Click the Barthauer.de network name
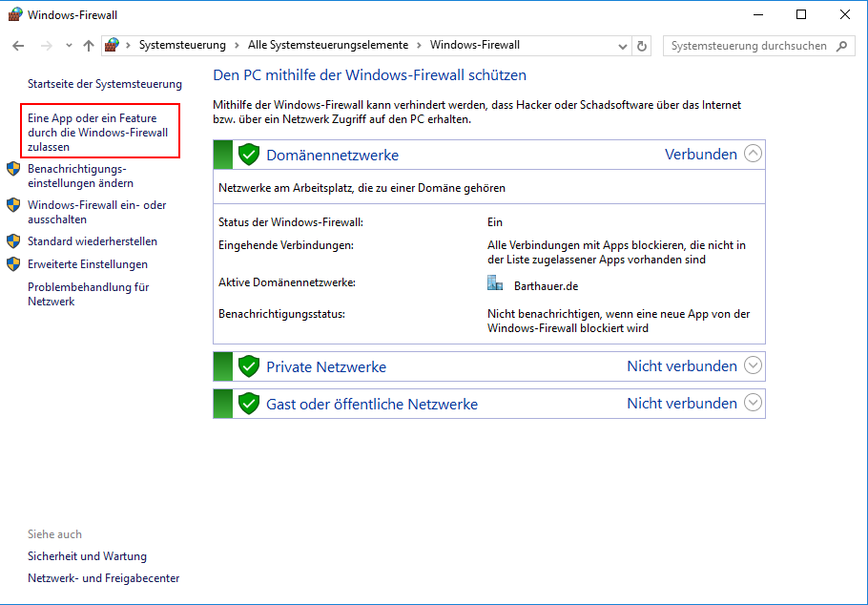The height and width of the screenshot is (605, 868). 546,286
